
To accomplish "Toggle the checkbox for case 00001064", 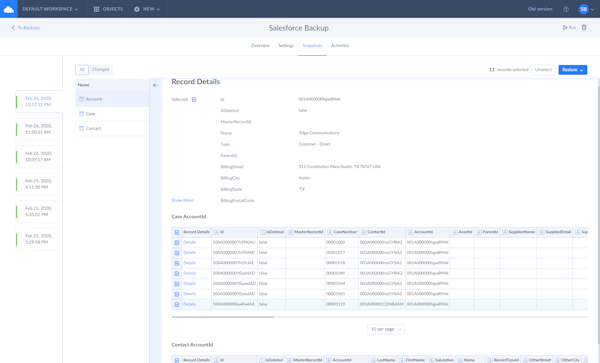I will coord(177,284).
